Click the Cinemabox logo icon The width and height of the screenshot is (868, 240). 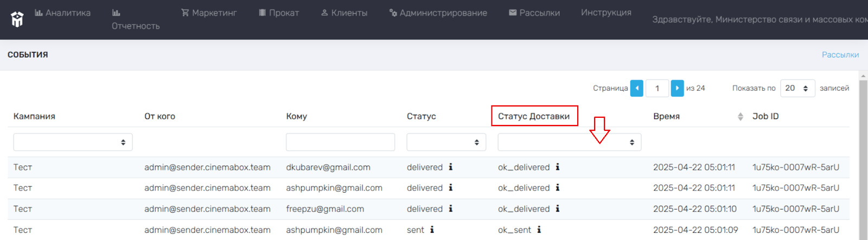coord(17,20)
